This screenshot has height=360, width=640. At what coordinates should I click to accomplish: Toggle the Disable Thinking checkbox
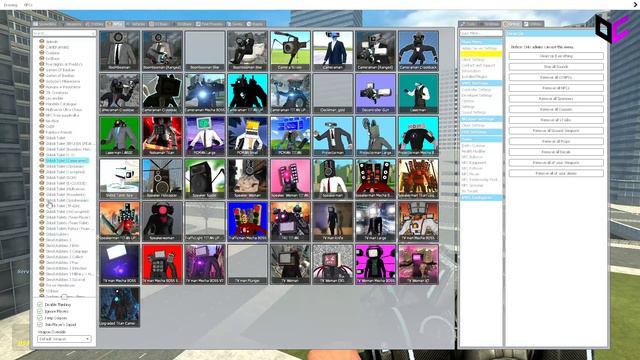click(x=40, y=304)
